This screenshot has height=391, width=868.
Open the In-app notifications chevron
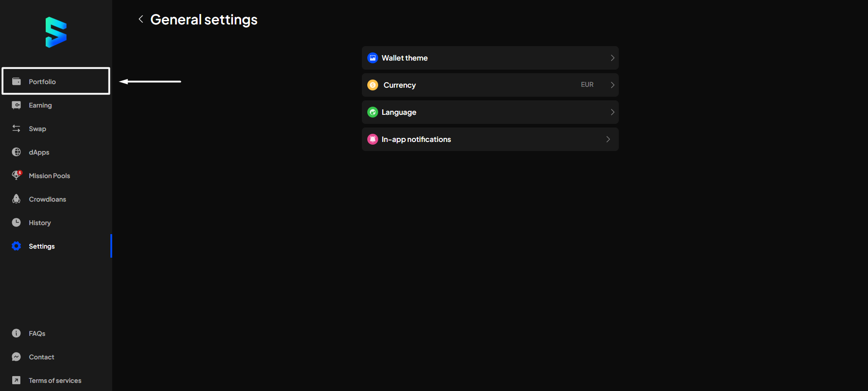click(608, 139)
